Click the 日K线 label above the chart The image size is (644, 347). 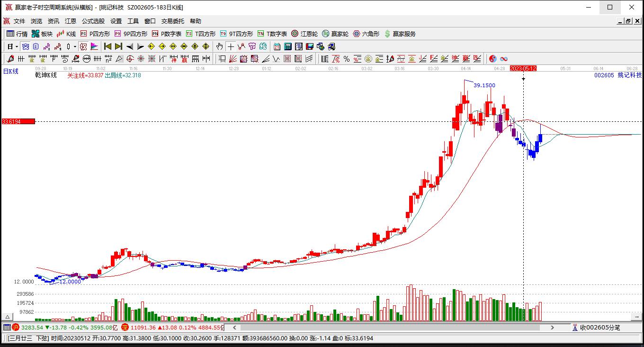(x=11, y=72)
